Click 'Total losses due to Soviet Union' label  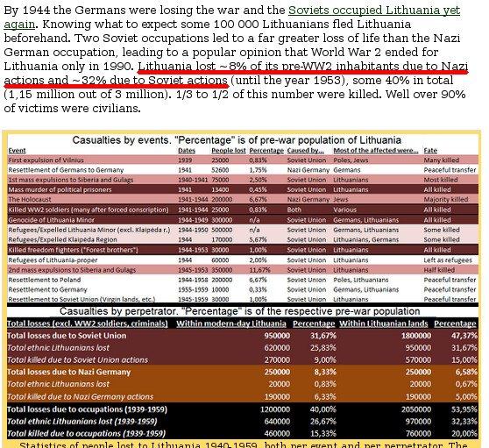pos(67,336)
